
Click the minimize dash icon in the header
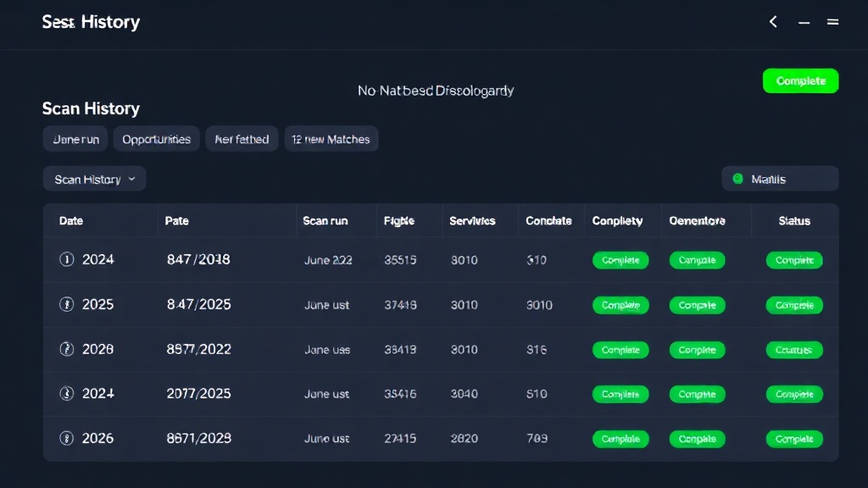[x=804, y=23]
